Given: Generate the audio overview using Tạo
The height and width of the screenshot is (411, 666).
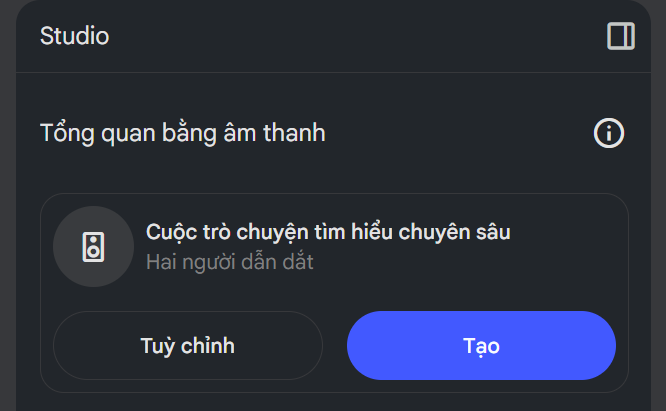Looking at the screenshot, I should 481,345.
